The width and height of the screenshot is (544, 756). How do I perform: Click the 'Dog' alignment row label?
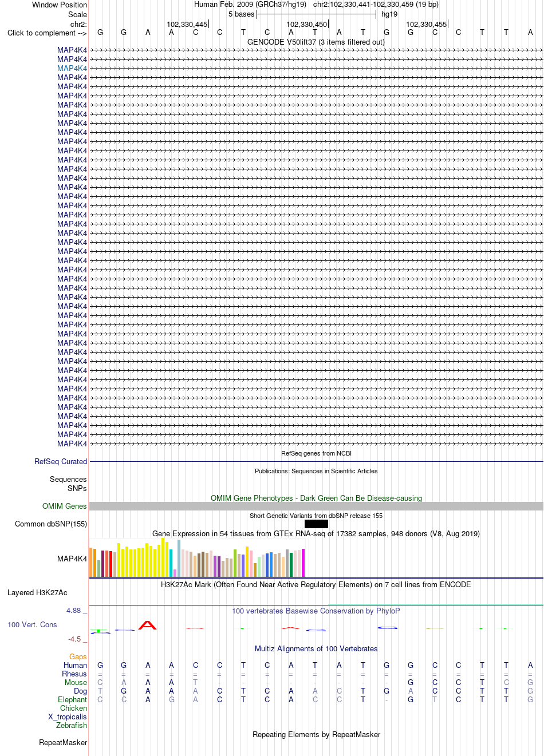80,691
